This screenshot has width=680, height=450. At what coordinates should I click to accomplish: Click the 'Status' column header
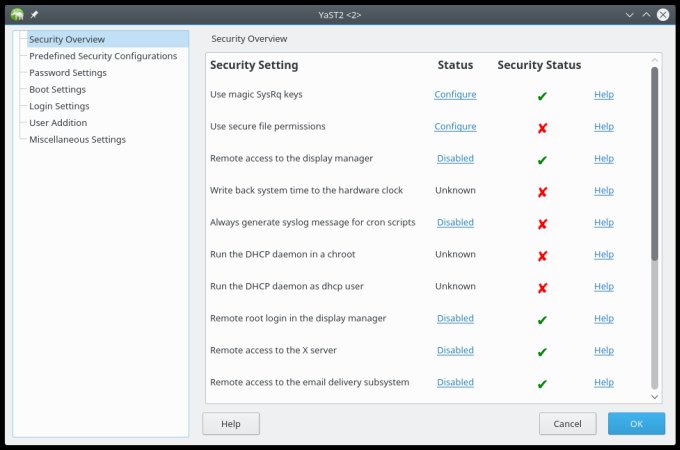click(455, 65)
